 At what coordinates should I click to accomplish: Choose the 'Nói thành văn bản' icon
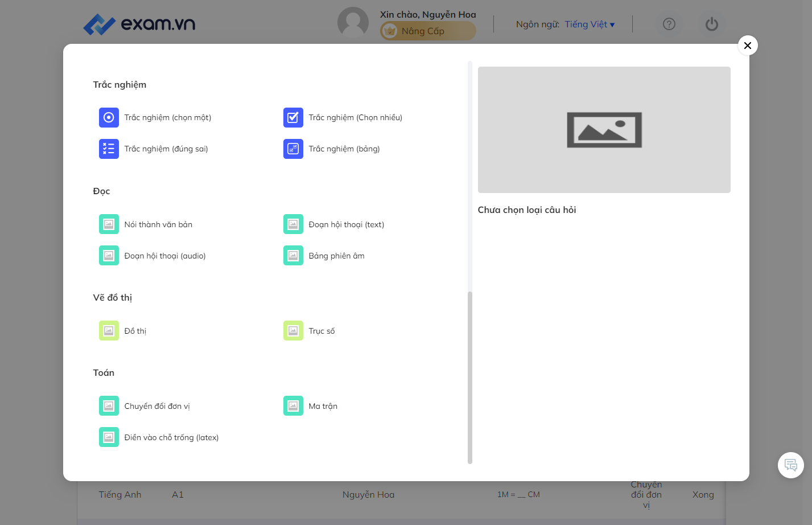pyautogui.click(x=109, y=224)
